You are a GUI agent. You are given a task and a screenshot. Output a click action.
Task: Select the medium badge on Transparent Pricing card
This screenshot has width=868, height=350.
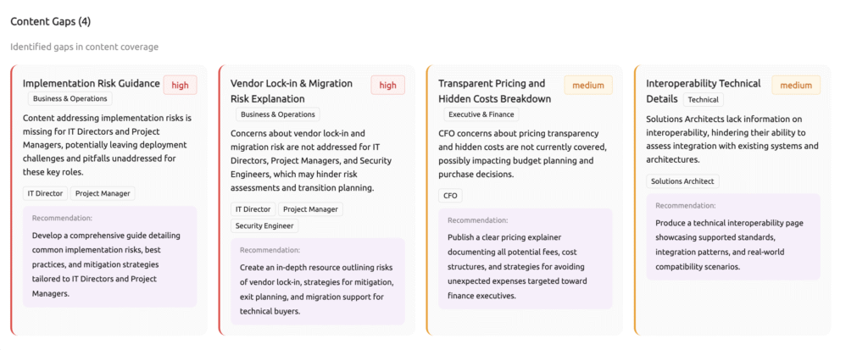[587, 85]
